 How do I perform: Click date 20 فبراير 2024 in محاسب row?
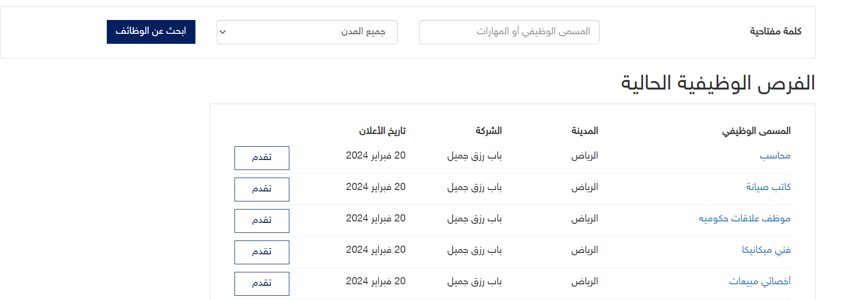(x=376, y=156)
